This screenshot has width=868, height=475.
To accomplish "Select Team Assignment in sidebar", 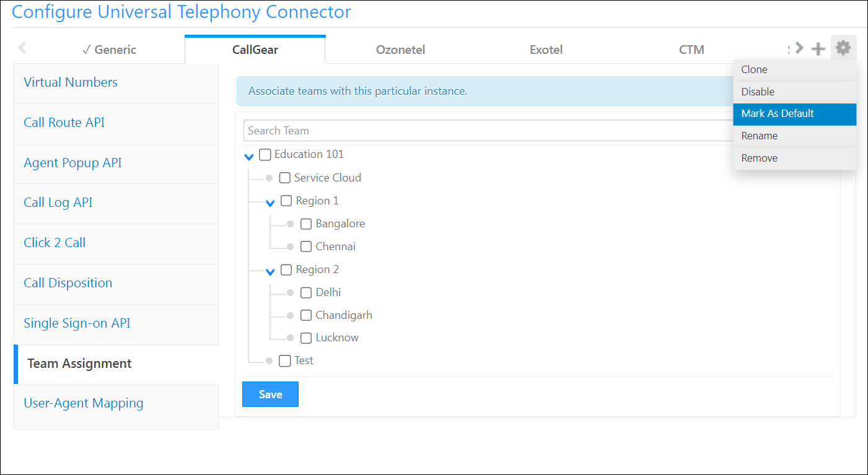I will (116, 364).
